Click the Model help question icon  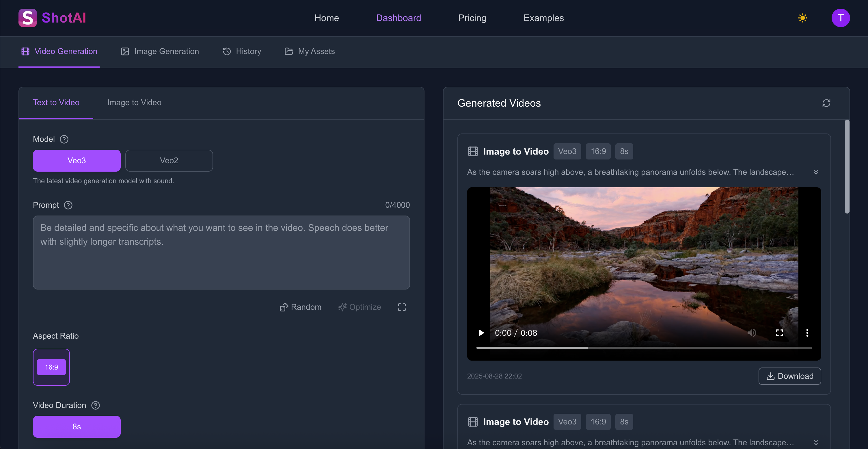(x=64, y=139)
